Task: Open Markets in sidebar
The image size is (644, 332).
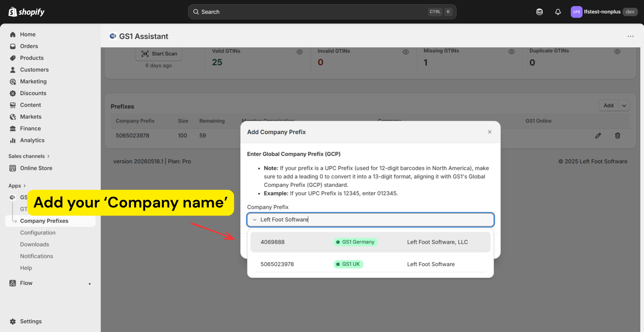Action: click(31, 116)
